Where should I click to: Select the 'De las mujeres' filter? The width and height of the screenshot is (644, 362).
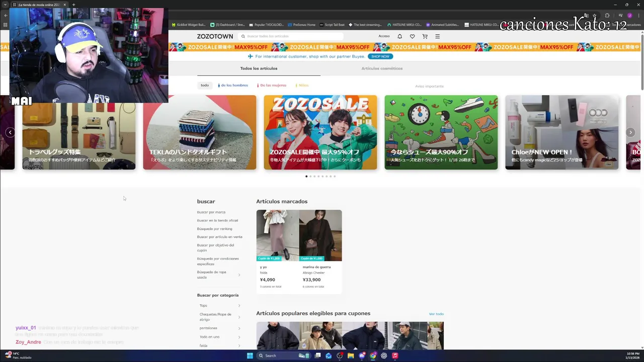(272, 85)
